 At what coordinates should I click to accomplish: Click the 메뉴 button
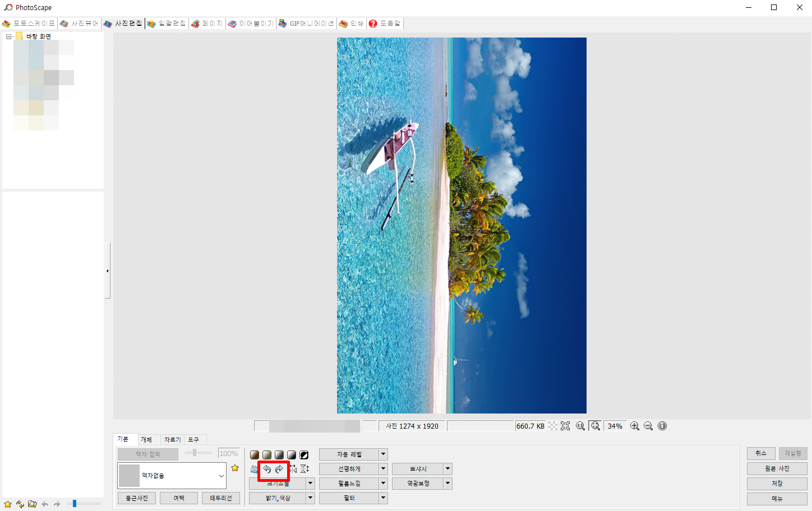pyautogui.click(x=777, y=499)
